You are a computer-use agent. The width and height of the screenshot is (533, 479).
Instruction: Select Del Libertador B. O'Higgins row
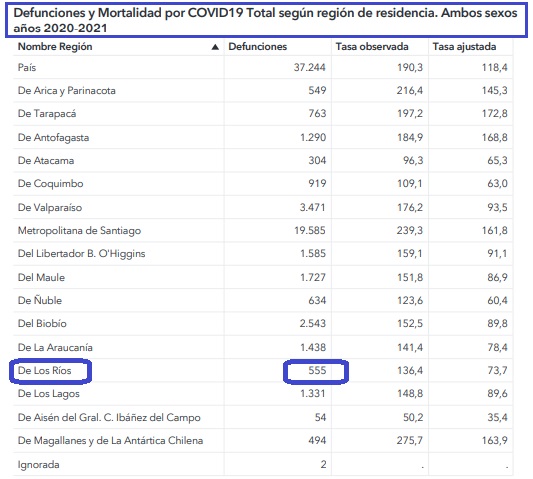point(262,254)
